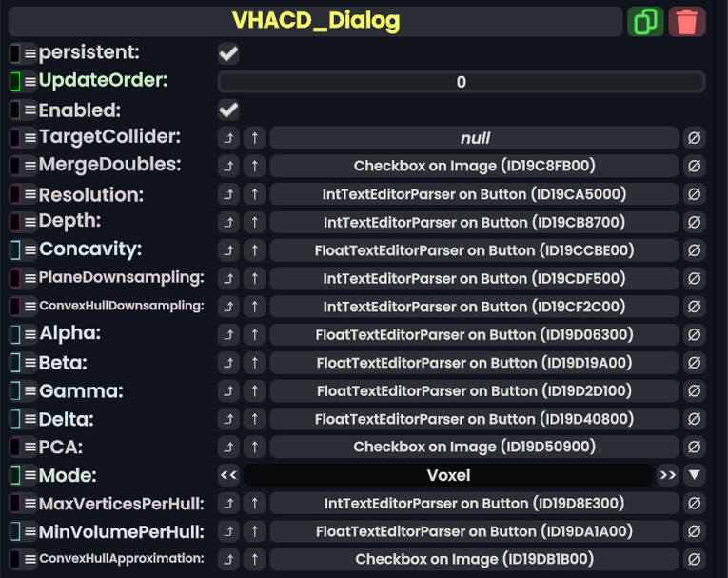The image size is (728, 578).
Task: Click the red trash delete icon
Action: click(x=687, y=21)
